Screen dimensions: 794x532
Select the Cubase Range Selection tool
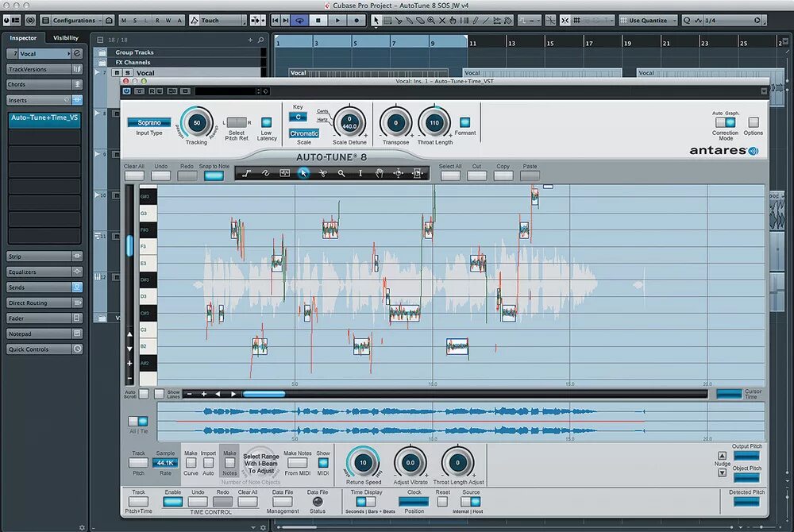387,20
